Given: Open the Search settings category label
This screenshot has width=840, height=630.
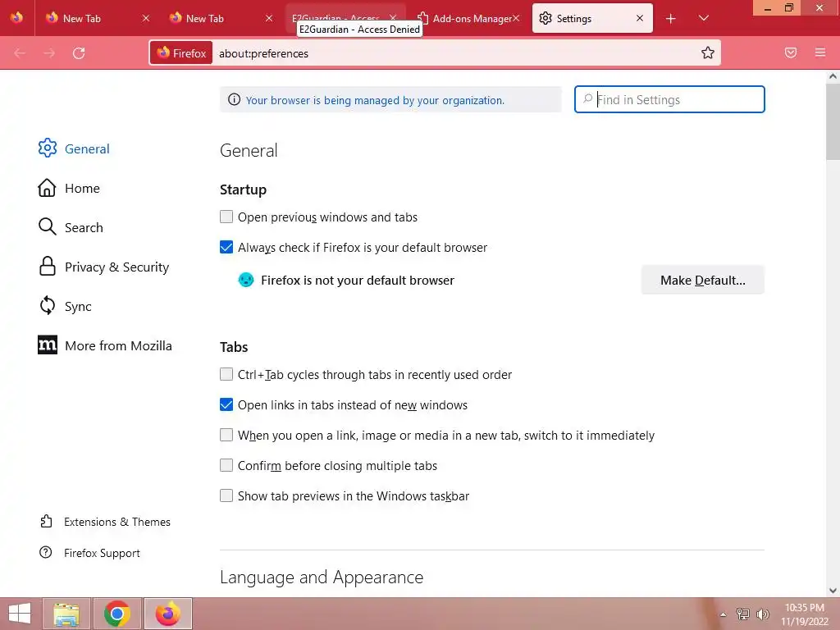Looking at the screenshot, I should coord(84,227).
